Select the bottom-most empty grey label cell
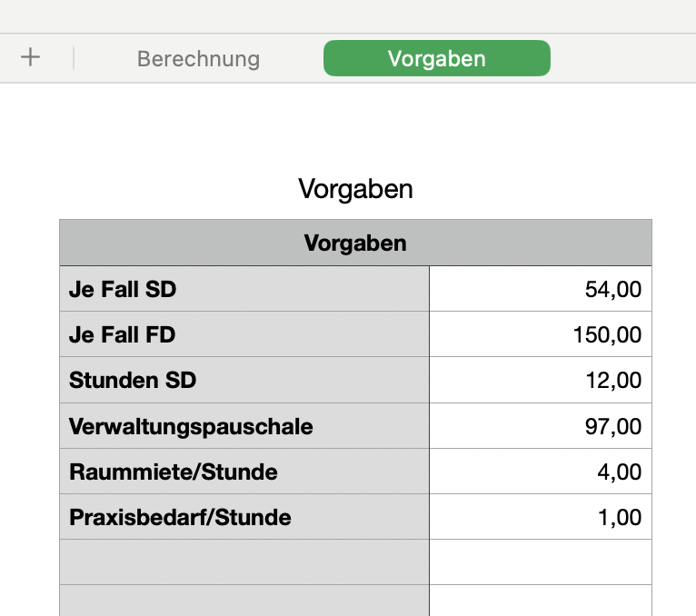 point(244,601)
